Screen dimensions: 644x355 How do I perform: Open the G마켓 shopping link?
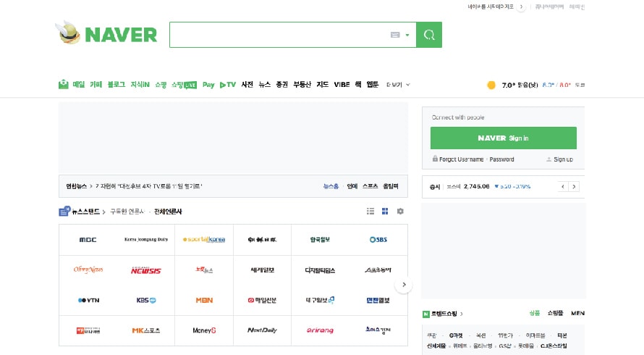455,335
